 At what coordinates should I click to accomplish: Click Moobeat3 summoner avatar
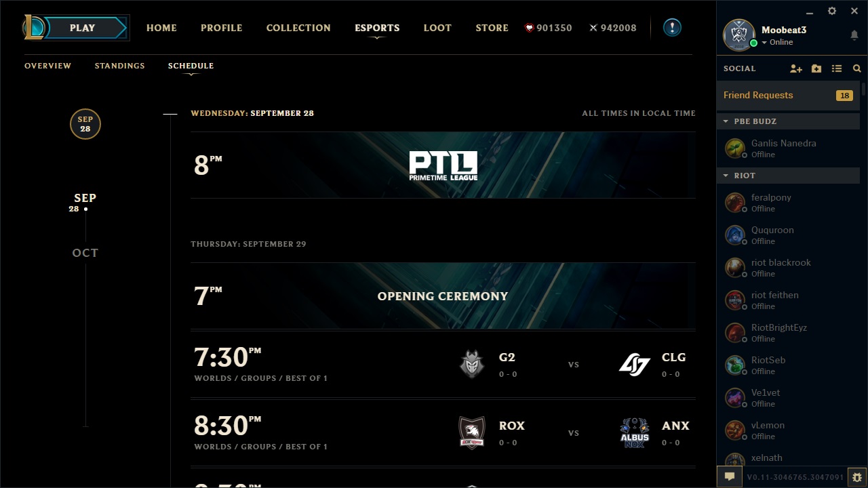pyautogui.click(x=739, y=35)
